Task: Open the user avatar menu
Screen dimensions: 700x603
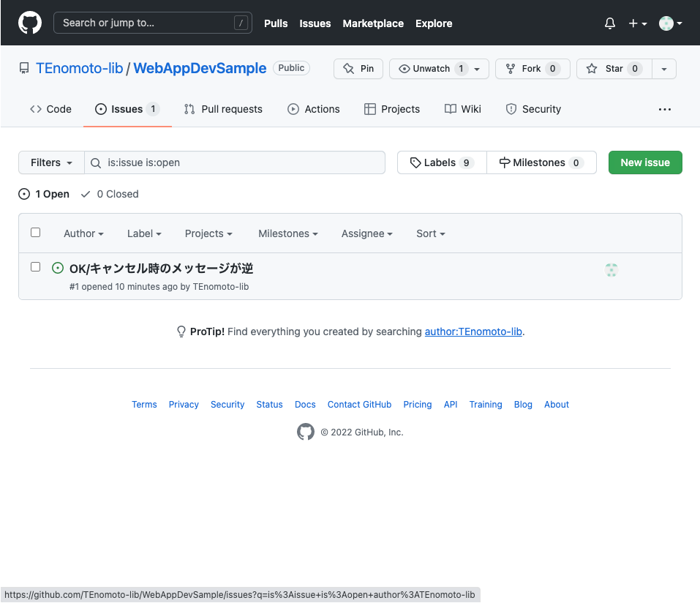Action: tap(670, 23)
